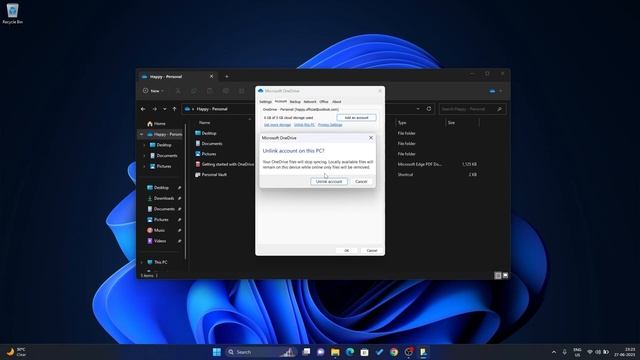Screen dimensions: 640x360
Task: Click the Unlink this PC link
Action: 304,125
